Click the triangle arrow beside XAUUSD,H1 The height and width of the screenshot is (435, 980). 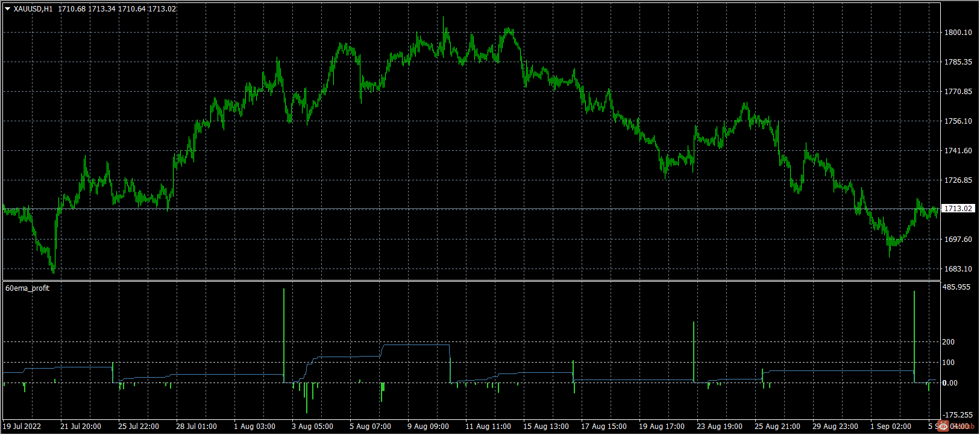pos(8,9)
